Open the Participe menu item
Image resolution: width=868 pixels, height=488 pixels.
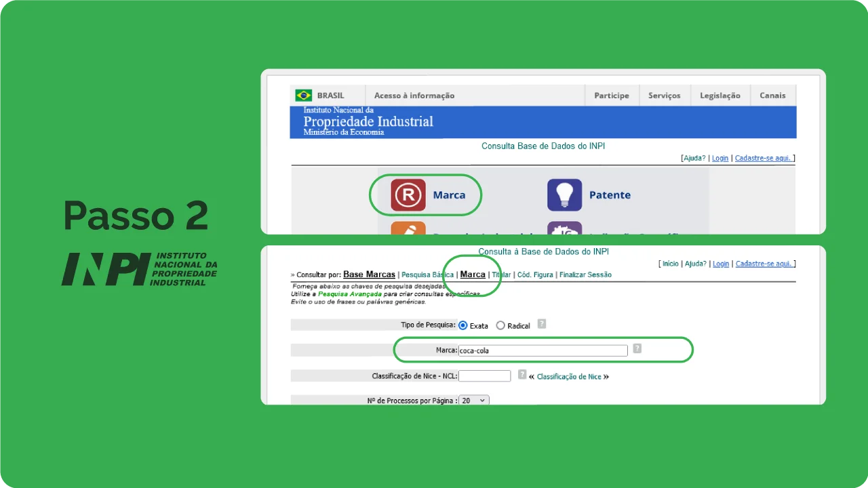tap(612, 96)
